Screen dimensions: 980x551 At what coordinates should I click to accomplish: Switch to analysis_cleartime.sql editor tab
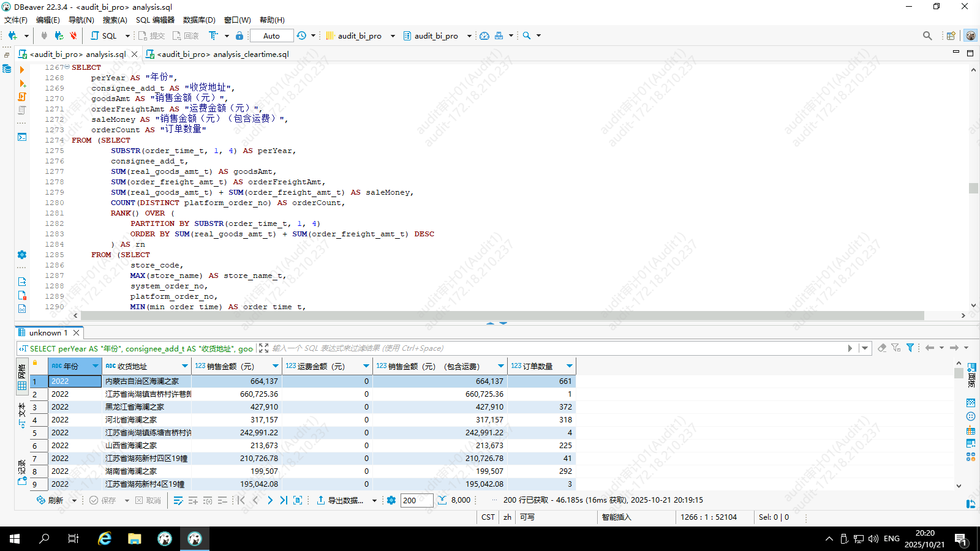[222, 54]
